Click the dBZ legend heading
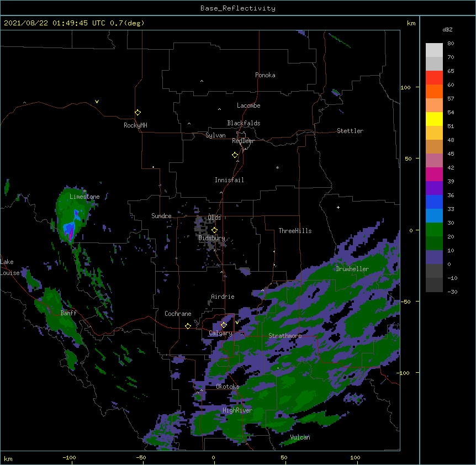The width and height of the screenshot is (476, 465). pyautogui.click(x=447, y=30)
